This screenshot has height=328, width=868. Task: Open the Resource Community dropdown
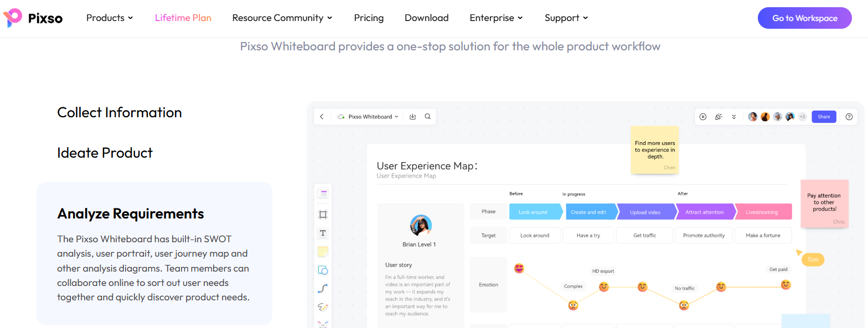pyautogui.click(x=282, y=18)
